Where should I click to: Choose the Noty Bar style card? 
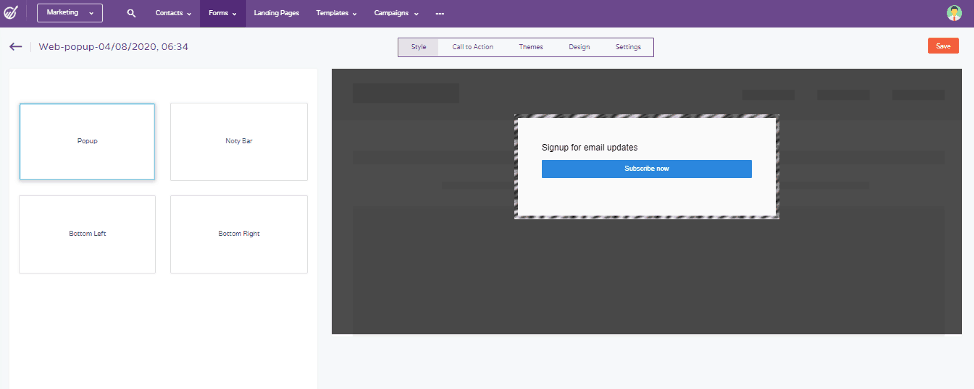pyautogui.click(x=239, y=142)
